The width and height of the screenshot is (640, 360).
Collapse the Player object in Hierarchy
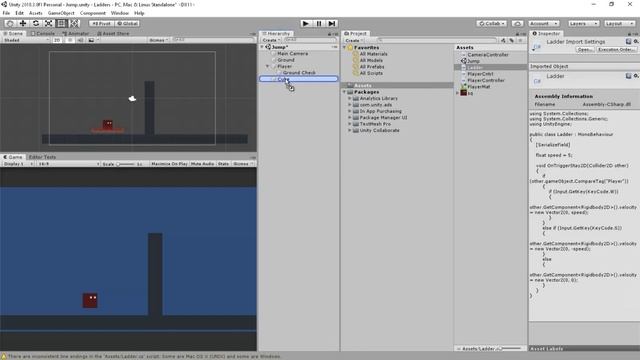tap(268, 66)
